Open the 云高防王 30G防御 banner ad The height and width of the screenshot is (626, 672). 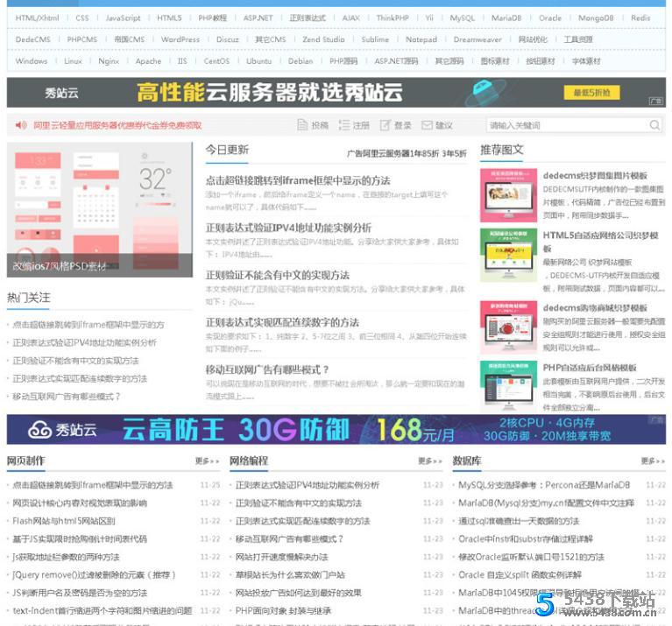(x=336, y=430)
